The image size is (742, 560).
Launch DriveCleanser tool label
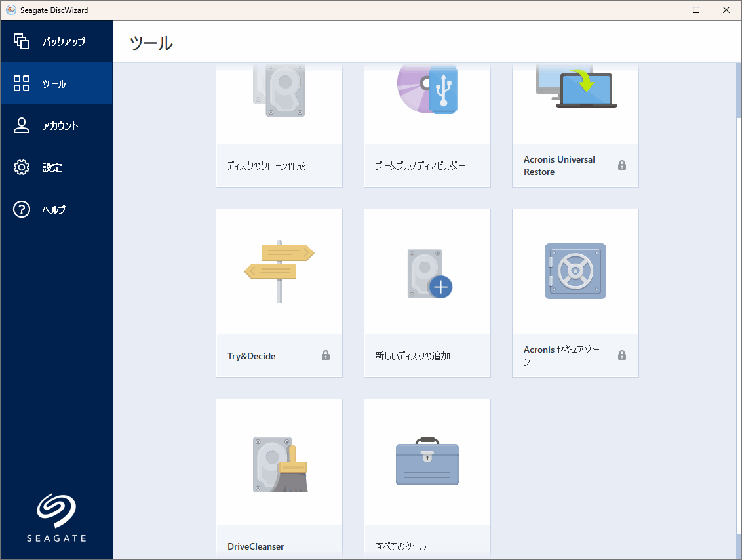(256, 546)
